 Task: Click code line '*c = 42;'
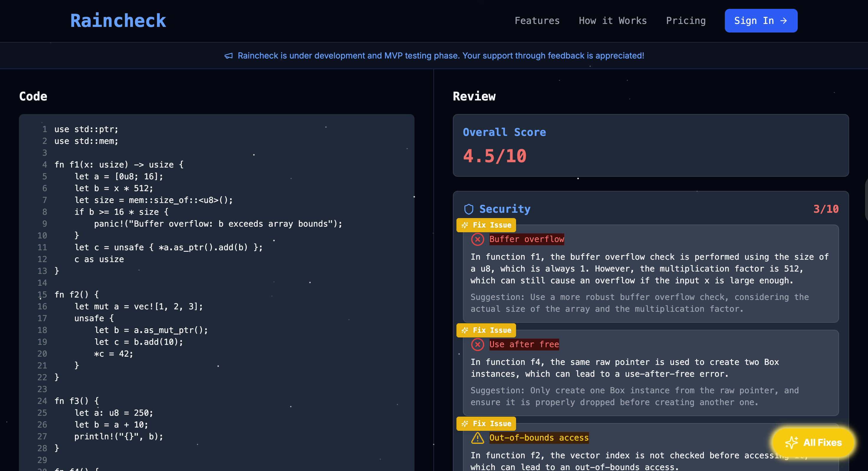point(114,354)
